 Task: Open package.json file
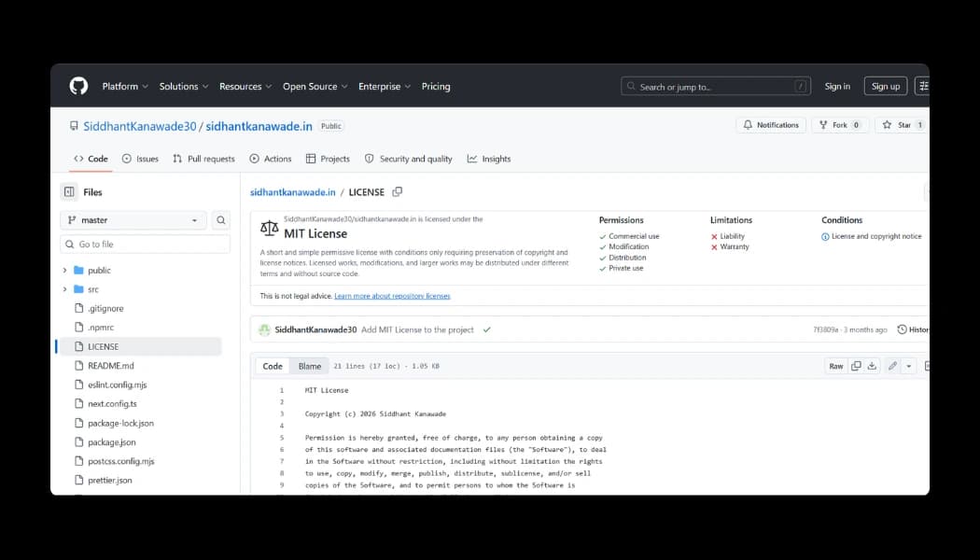111,441
